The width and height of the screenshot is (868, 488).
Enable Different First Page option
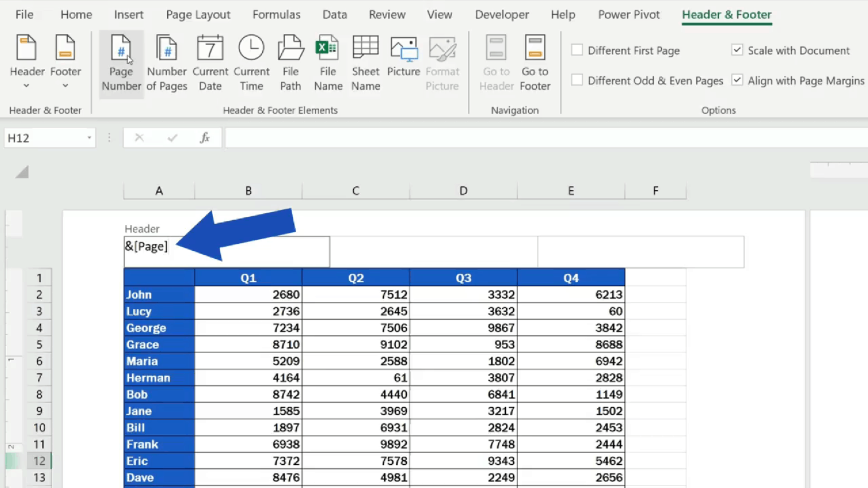(x=577, y=50)
